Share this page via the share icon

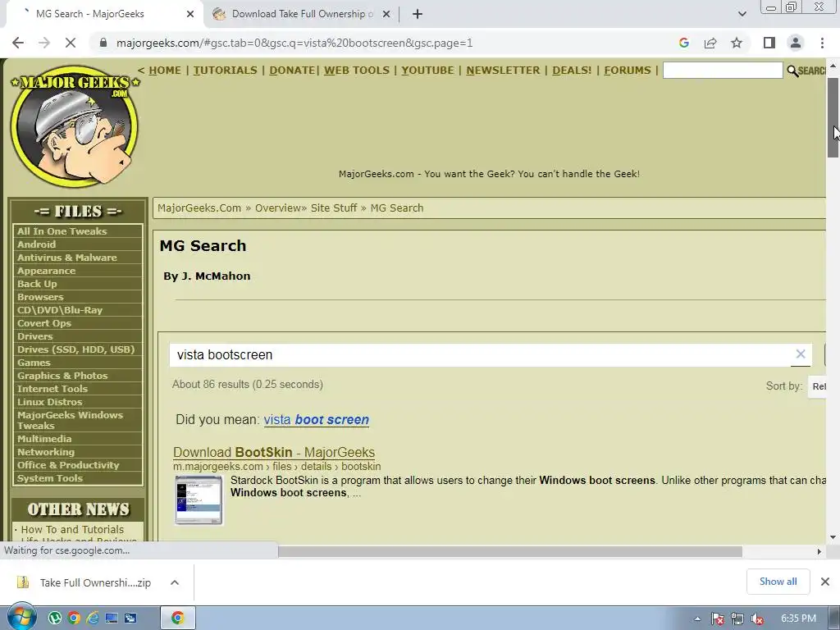tap(710, 43)
